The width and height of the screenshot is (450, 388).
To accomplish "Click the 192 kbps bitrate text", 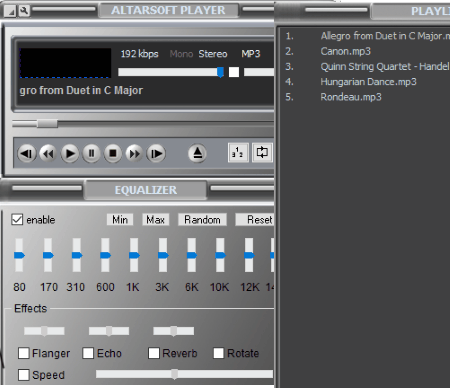I will [x=139, y=54].
